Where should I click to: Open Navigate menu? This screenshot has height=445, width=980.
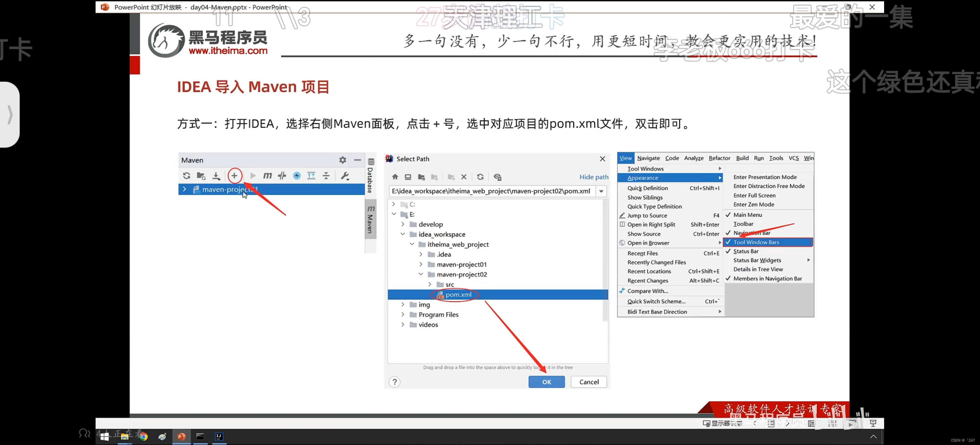(x=648, y=158)
